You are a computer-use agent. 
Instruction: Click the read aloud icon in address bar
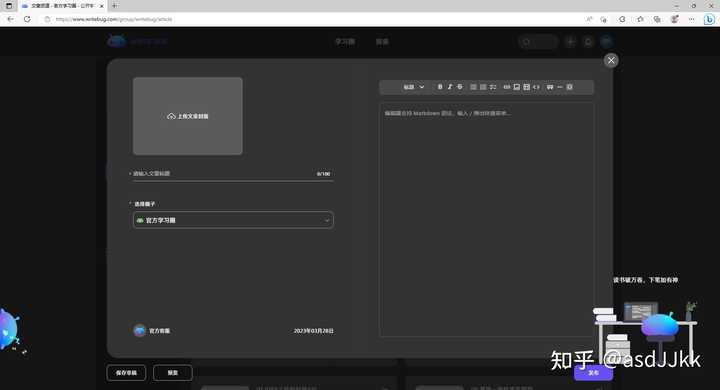click(x=589, y=19)
